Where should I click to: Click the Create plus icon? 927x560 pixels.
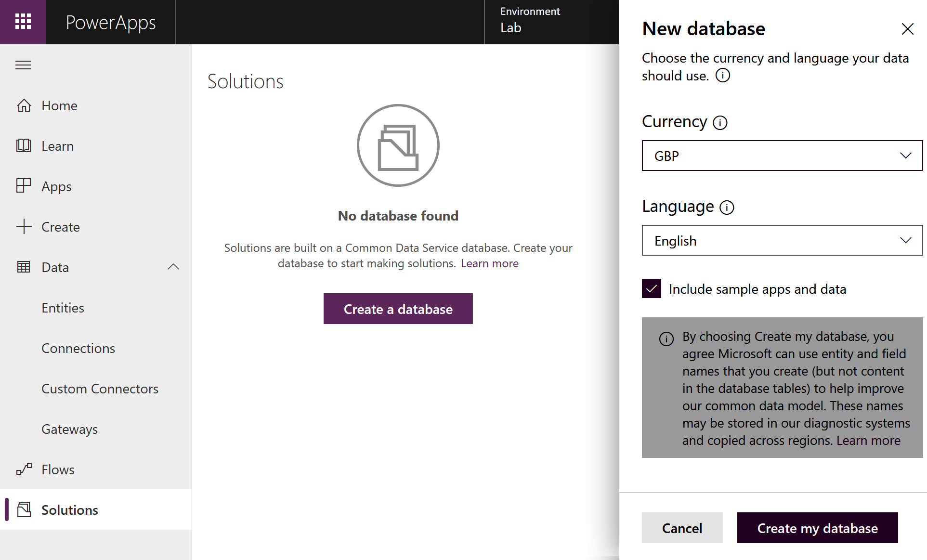(24, 226)
